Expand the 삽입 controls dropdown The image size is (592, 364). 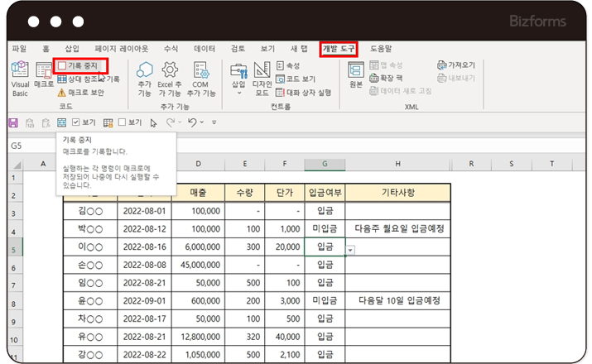[238, 93]
